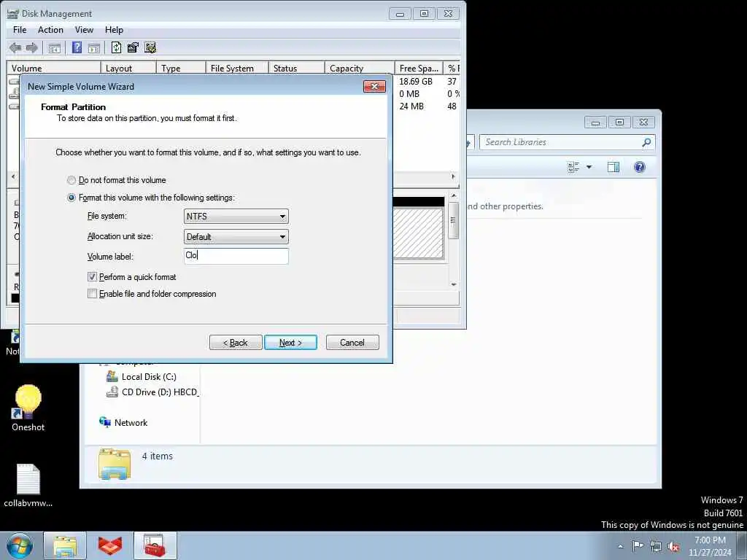
Task: Open the Network icon in Explorer sidebar
Action: [105, 422]
